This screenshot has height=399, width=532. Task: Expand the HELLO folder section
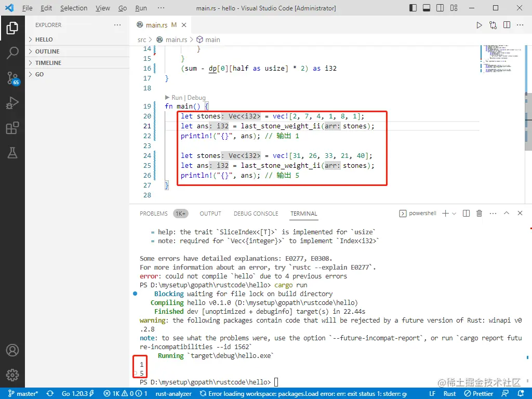[x=77, y=39]
